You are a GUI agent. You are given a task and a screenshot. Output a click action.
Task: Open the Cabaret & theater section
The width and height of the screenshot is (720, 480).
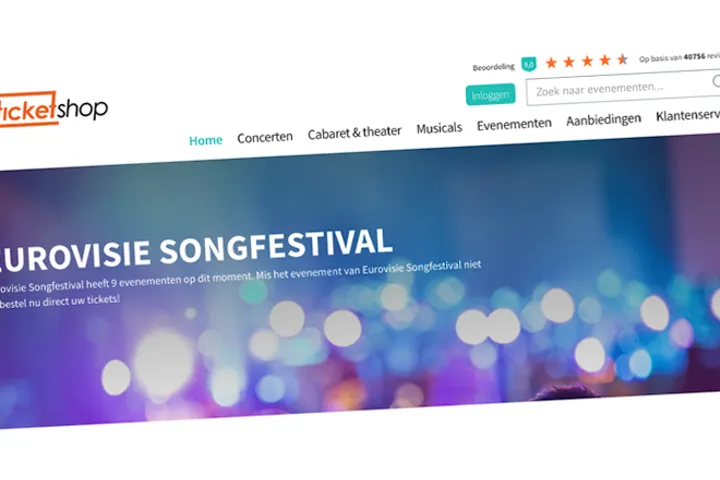[x=354, y=133]
